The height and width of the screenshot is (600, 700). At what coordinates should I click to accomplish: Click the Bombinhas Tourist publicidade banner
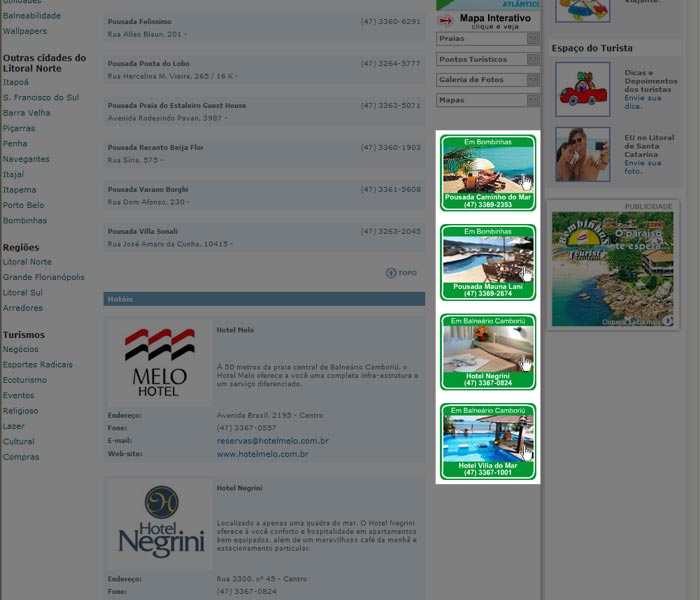coord(612,269)
